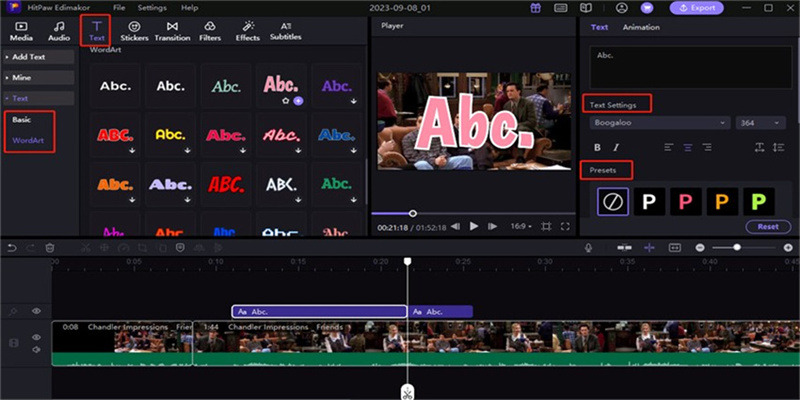Click the split scissors on the playhead
This screenshot has height=400, width=800.
(407, 392)
